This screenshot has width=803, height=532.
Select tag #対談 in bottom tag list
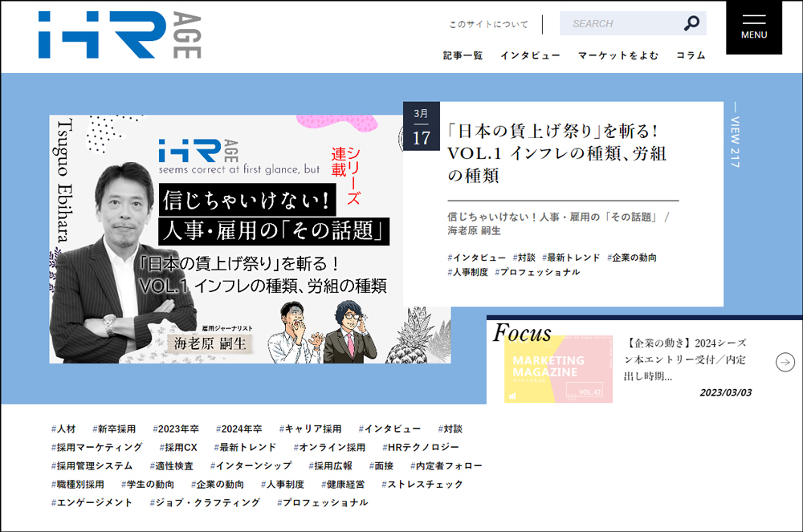tap(450, 428)
